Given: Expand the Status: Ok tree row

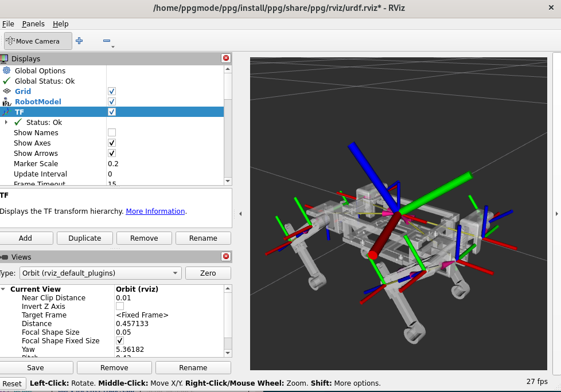Looking at the screenshot, I should [6, 122].
